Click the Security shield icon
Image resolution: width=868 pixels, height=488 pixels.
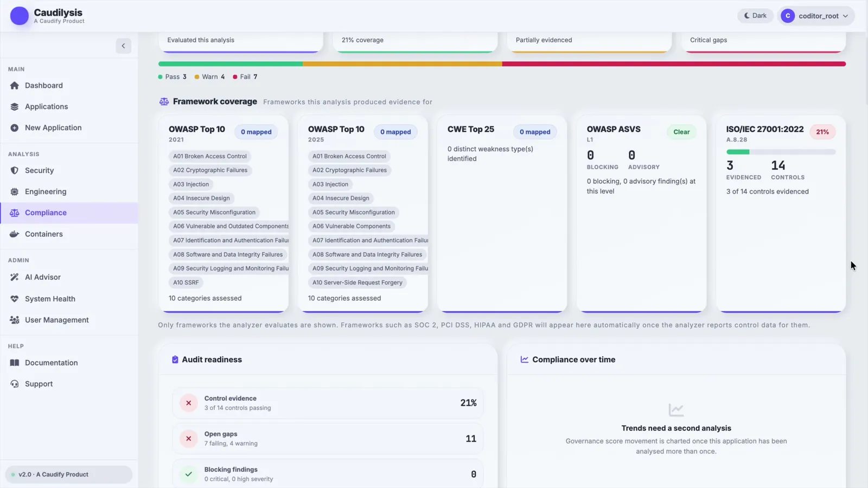15,170
